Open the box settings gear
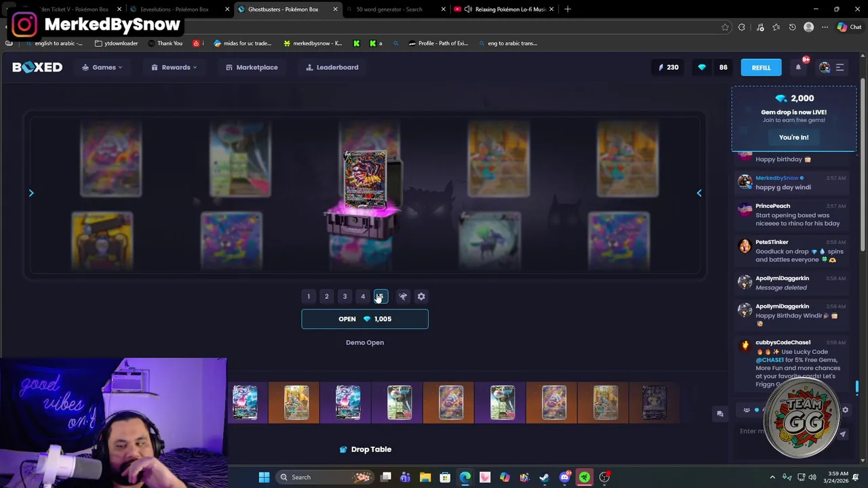Viewport: 868px width, 488px height. pos(421,296)
